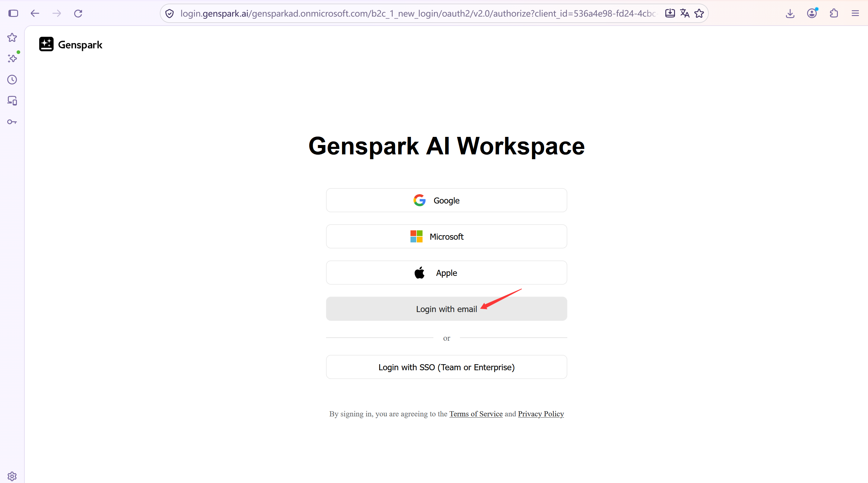Open site security shield info
868x483 pixels.
click(x=169, y=14)
